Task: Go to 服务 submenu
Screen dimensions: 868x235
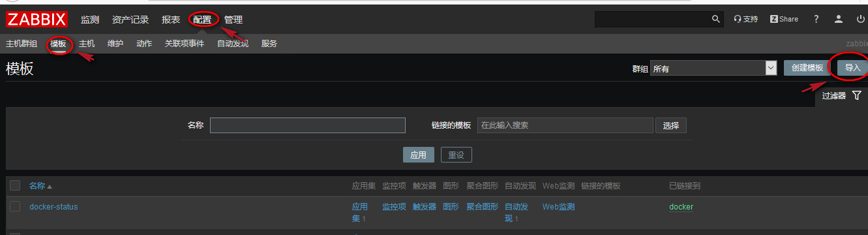Action: (x=269, y=44)
